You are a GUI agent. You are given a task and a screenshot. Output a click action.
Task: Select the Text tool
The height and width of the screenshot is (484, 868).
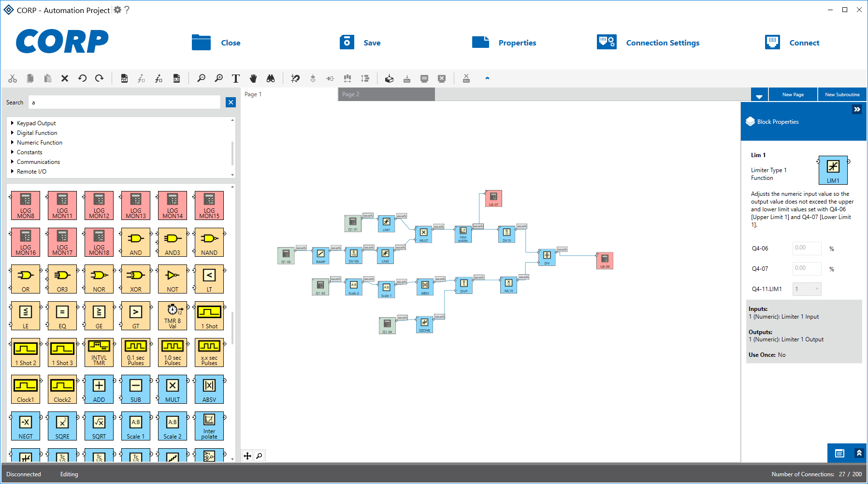pos(236,78)
